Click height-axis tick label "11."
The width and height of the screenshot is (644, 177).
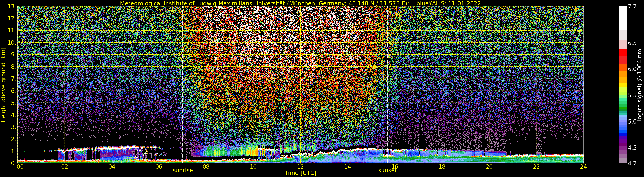point(12,31)
